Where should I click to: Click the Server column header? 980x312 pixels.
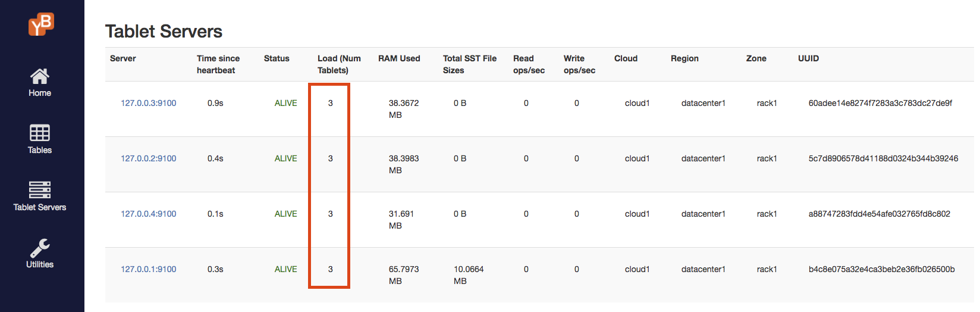123,58
